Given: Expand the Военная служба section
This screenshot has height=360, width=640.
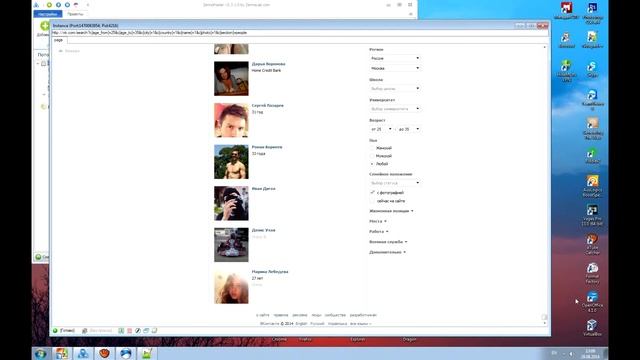Looking at the screenshot, I should click(x=388, y=242).
